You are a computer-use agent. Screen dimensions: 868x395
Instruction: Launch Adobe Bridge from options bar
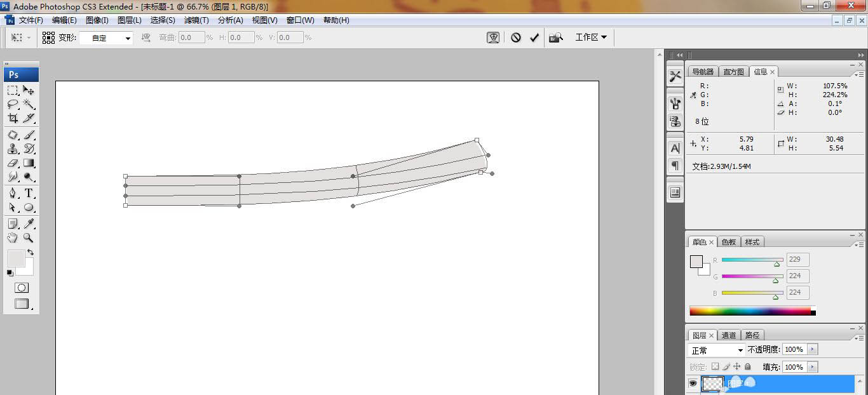point(556,37)
